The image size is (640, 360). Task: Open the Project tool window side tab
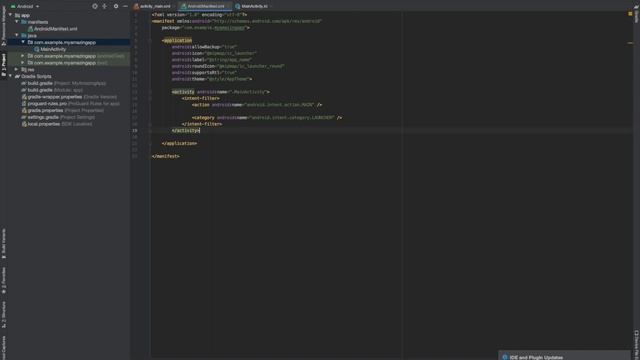pos(4,65)
